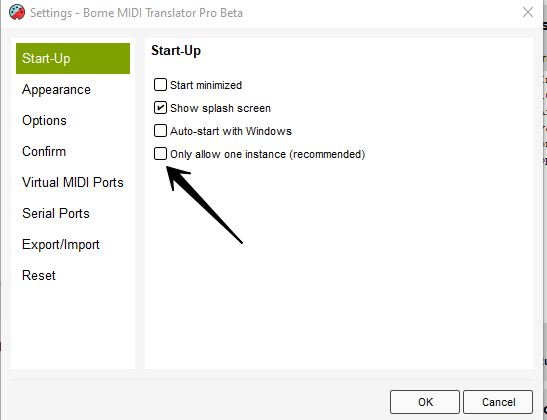Go to the Confirm settings section
This screenshot has height=420, width=547.
[x=44, y=151]
